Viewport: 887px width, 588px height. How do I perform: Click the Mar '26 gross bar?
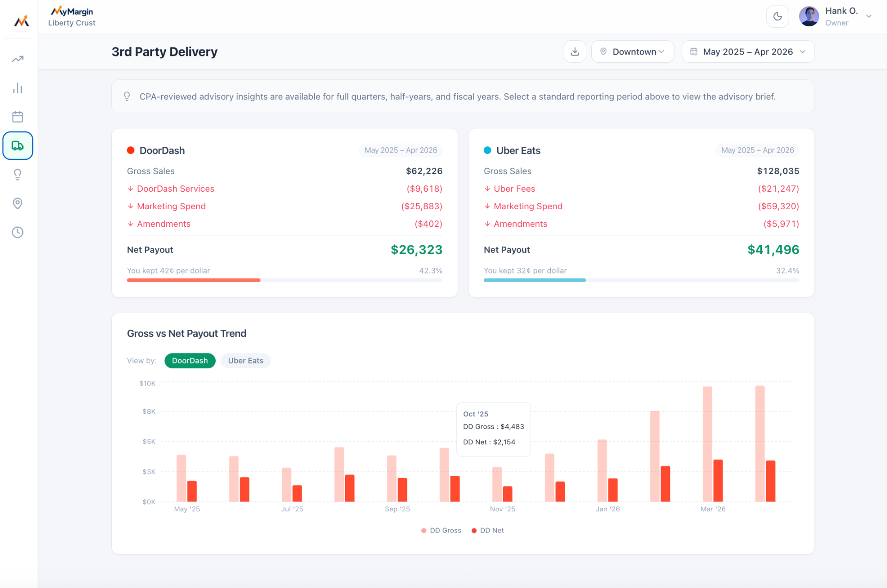[x=707, y=444]
